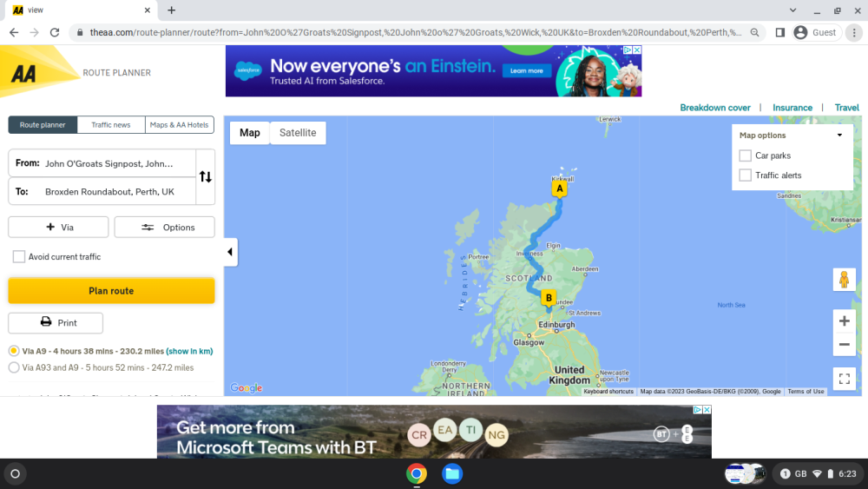868x489 pixels.
Task: Click the ROUTE PLANNER heading text
Action: pos(117,73)
